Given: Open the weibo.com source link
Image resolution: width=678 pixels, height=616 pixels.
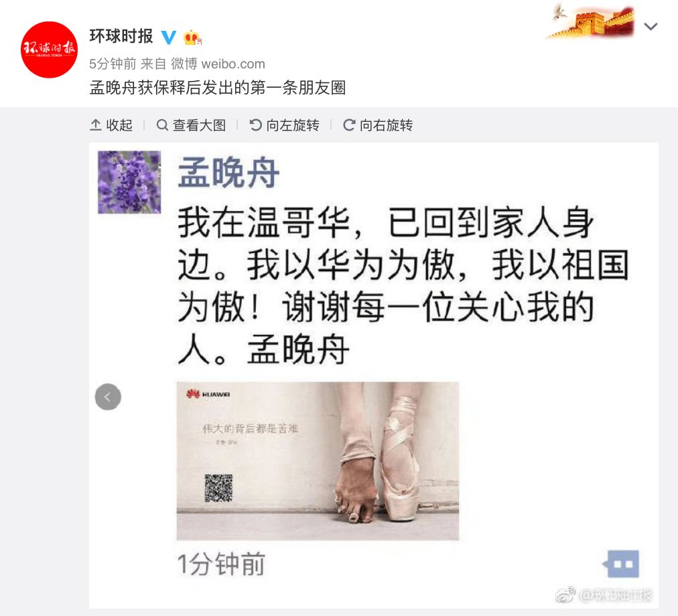Looking at the screenshot, I should [233, 64].
